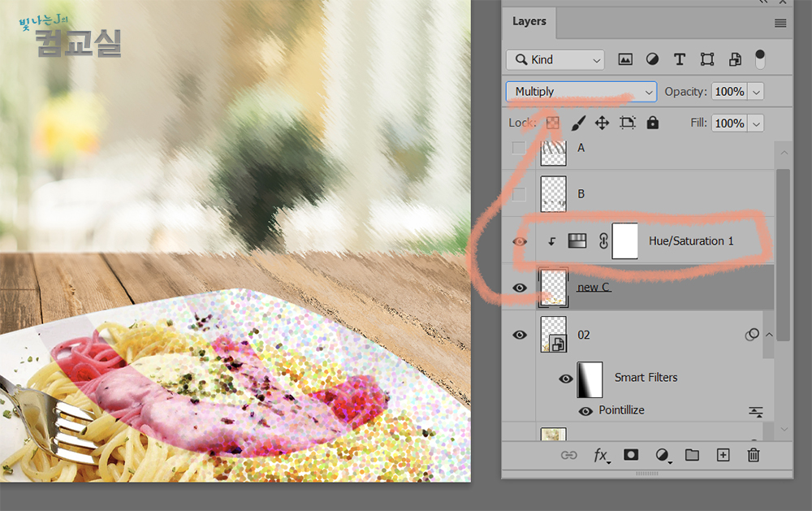
Task: Hide the new C layer
Action: coord(520,288)
